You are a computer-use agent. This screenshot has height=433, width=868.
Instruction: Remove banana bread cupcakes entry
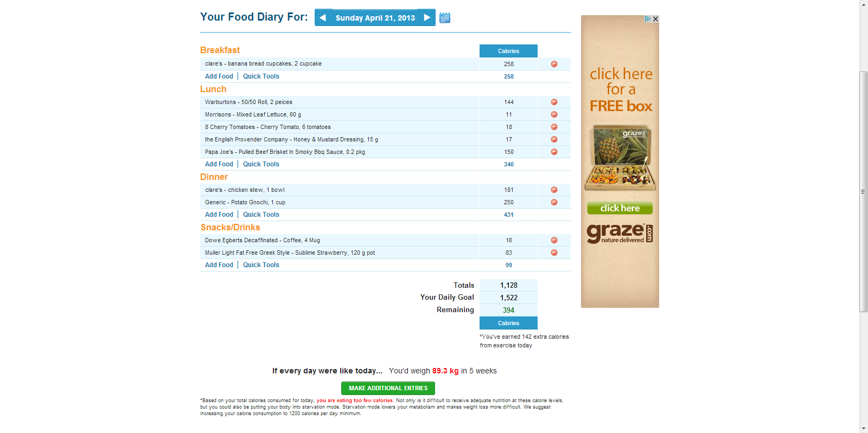pos(554,64)
